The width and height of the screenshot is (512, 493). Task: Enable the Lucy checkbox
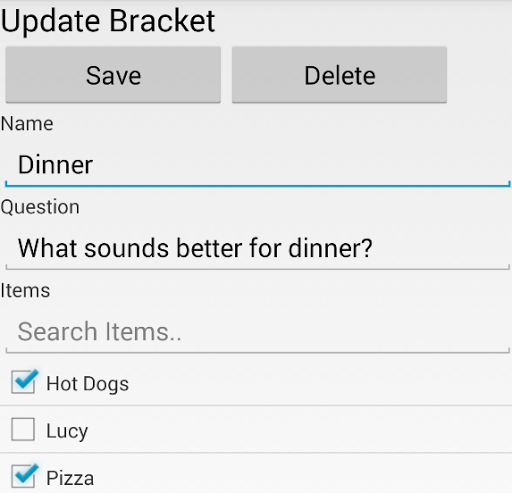(x=23, y=429)
